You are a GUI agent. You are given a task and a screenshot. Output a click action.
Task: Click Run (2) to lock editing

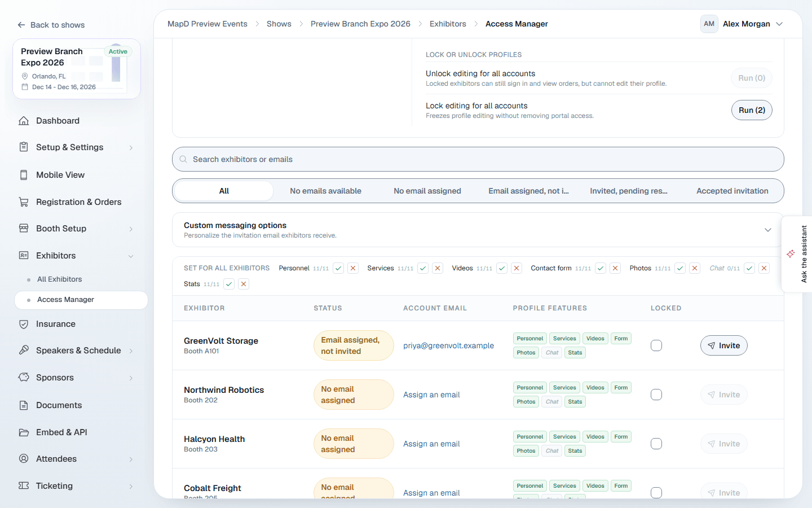(752, 110)
